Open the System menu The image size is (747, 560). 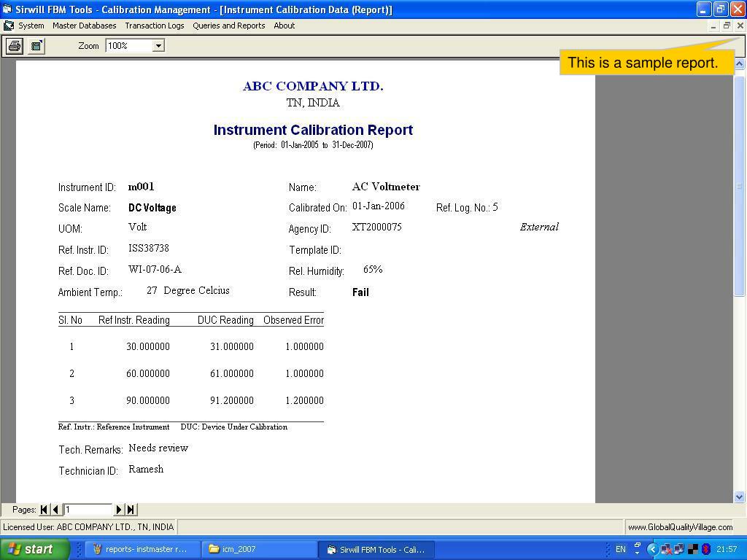tap(31, 26)
